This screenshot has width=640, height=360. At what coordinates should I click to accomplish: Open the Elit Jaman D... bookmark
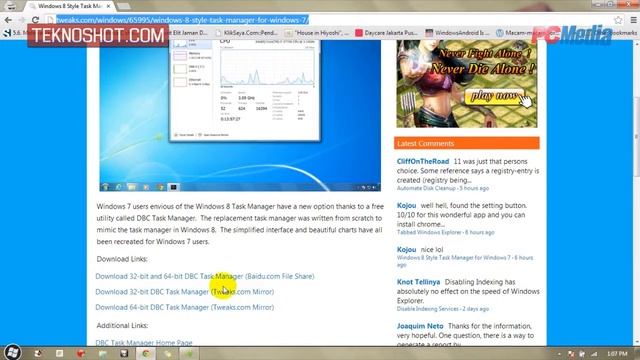190,33
